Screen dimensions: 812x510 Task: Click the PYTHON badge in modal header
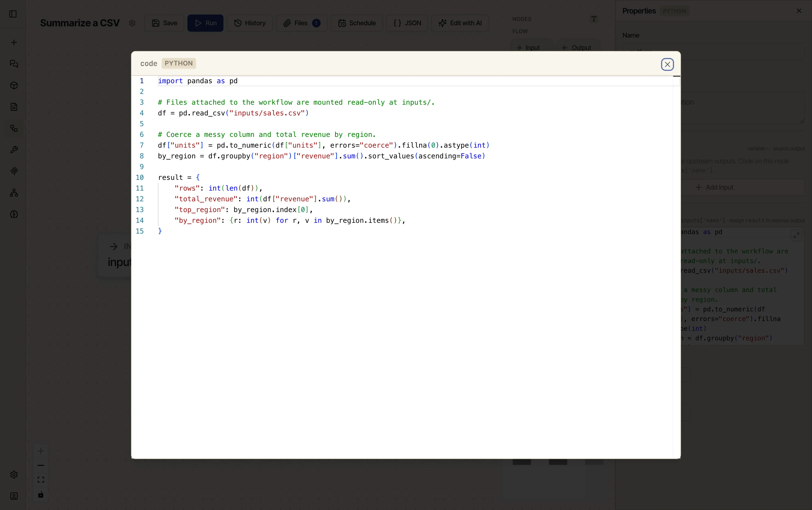click(x=179, y=63)
